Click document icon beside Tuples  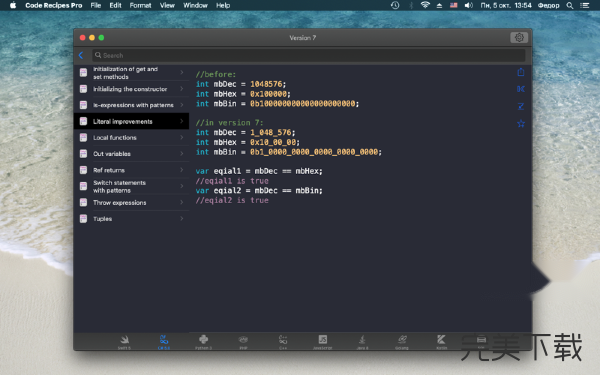pos(83,218)
